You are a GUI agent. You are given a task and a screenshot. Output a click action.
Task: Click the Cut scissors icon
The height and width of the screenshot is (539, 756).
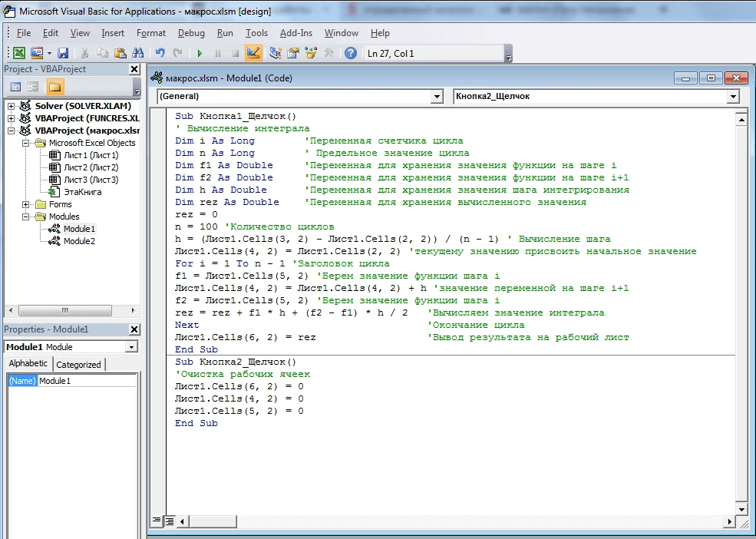pyautogui.click(x=85, y=53)
